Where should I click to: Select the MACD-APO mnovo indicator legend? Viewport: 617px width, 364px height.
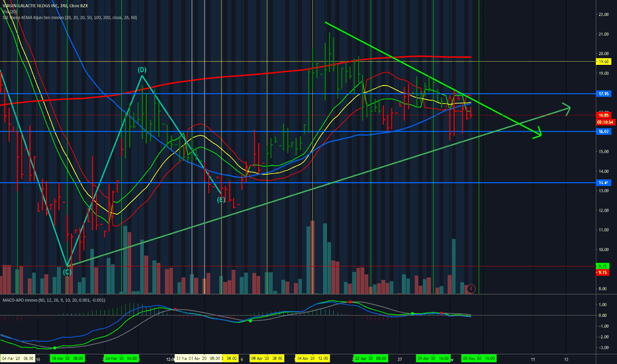tap(54, 300)
